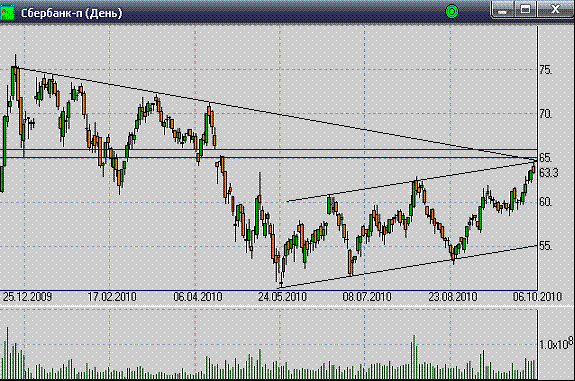Click the volume axis label 1.0x10^8

click(x=556, y=343)
